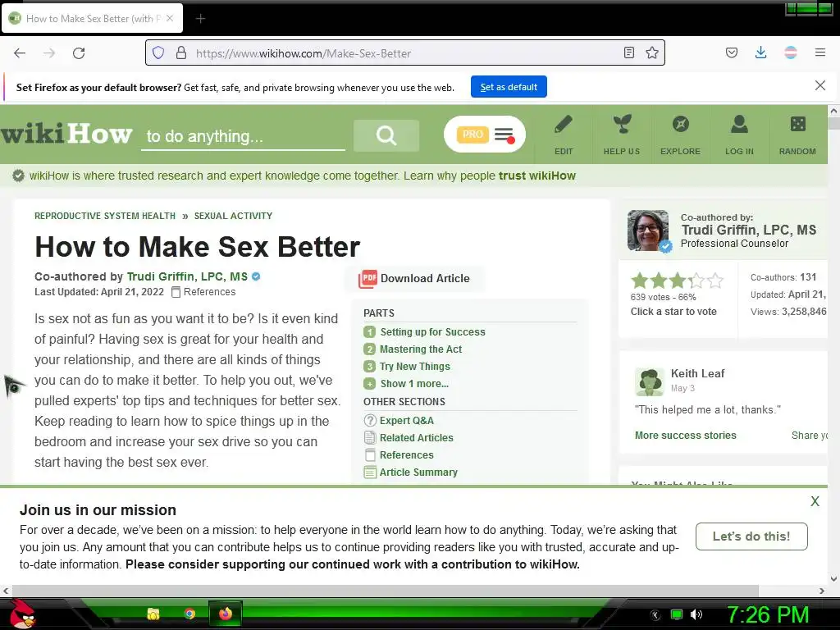Bookmark this page with the star icon
This screenshot has width=840, height=630.
(x=652, y=52)
